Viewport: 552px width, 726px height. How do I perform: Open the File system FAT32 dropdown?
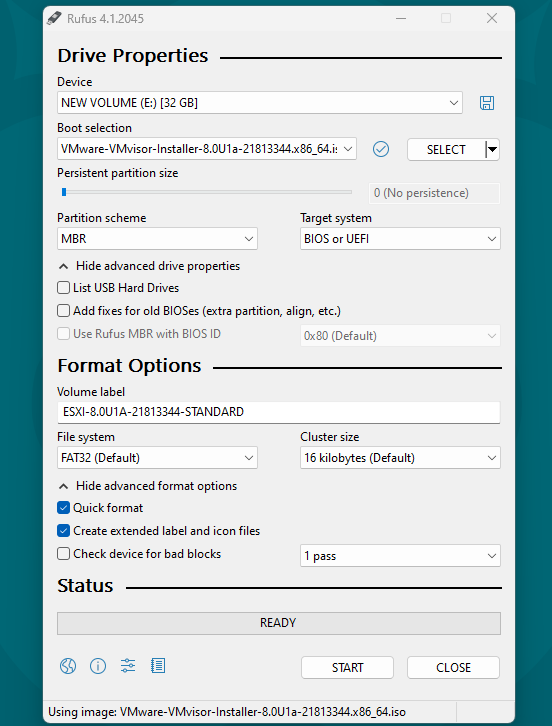click(157, 458)
